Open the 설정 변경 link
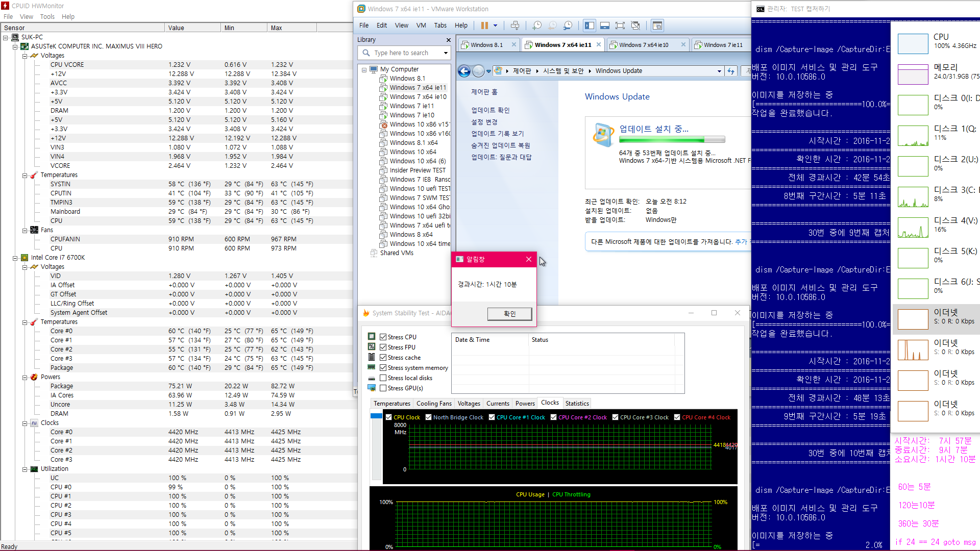The image size is (980, 551). tap(484, 122)
